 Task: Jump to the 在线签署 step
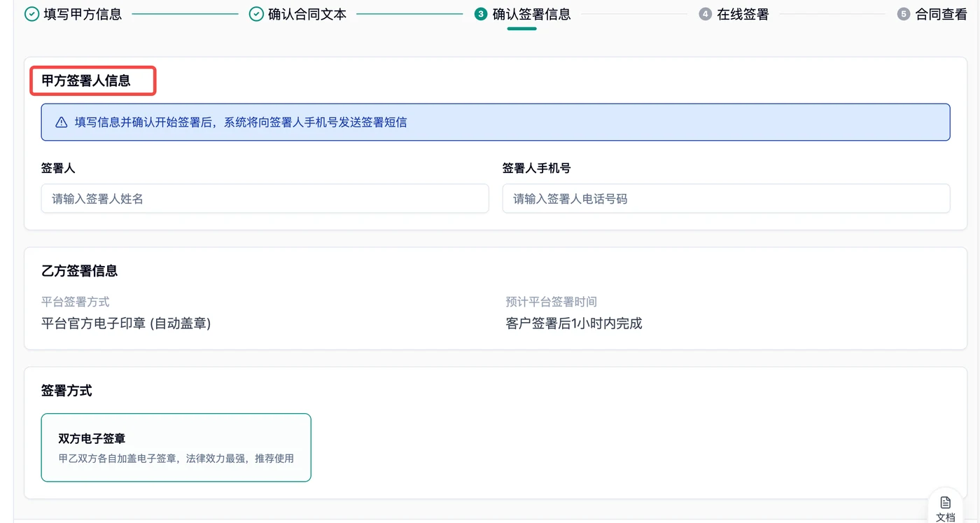pyautogui.click(x=743, y=14)
